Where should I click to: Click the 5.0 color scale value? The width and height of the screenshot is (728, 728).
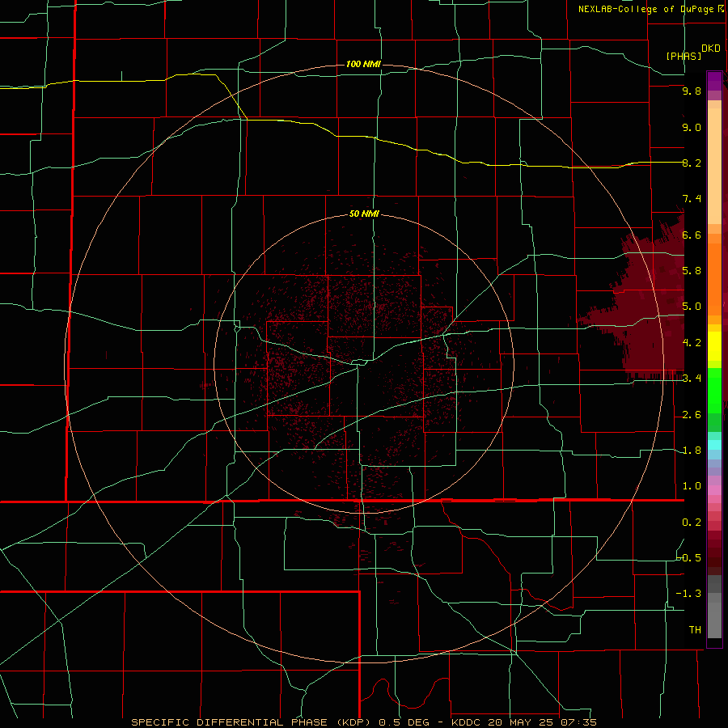(x=692, y=307)
